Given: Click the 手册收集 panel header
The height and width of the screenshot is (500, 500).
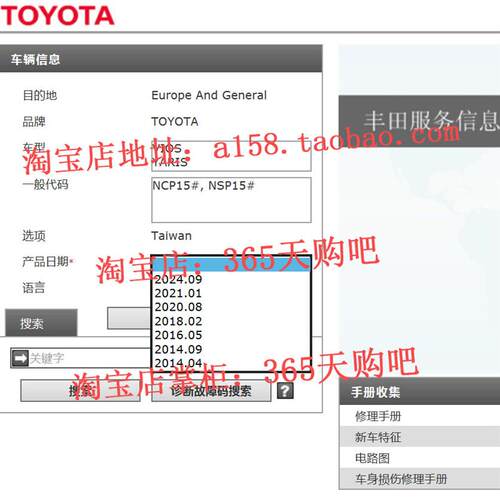Looking at the screenshot, I should pyautogui.click(x=420, y=392).
